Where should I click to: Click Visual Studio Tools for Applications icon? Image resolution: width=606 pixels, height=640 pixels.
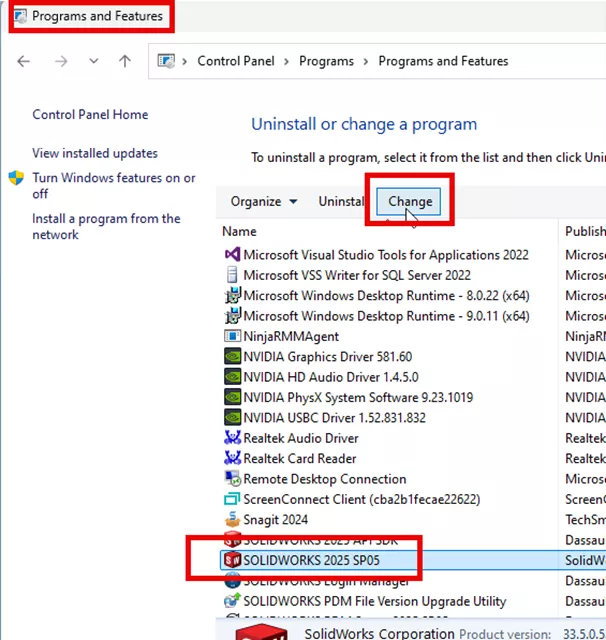coord(233,255)
